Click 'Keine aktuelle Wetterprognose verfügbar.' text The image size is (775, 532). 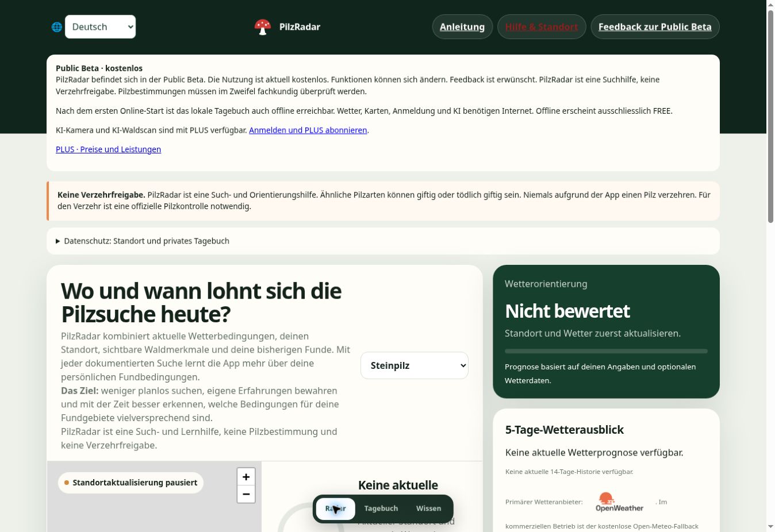(594, 453)
